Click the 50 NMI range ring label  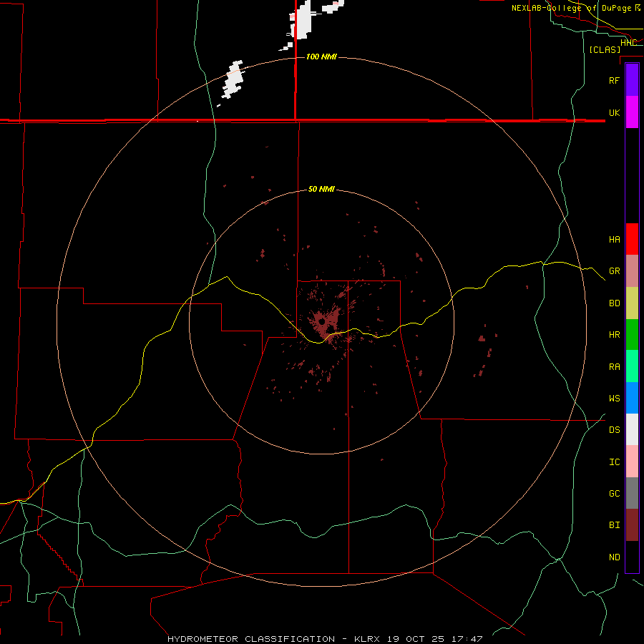tap(321, 189)
